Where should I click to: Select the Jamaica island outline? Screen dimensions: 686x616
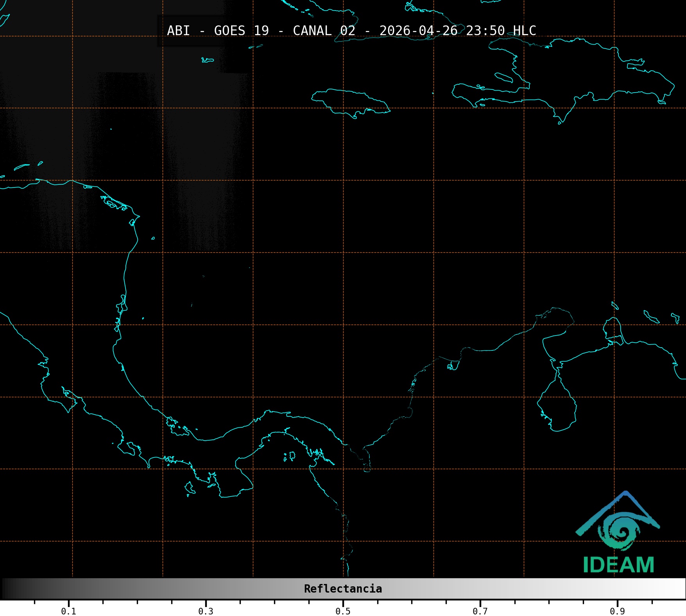[350, 102]
